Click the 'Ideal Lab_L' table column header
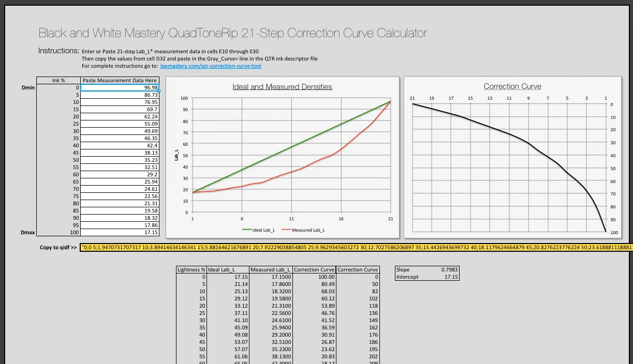 (x=228, y=270)
